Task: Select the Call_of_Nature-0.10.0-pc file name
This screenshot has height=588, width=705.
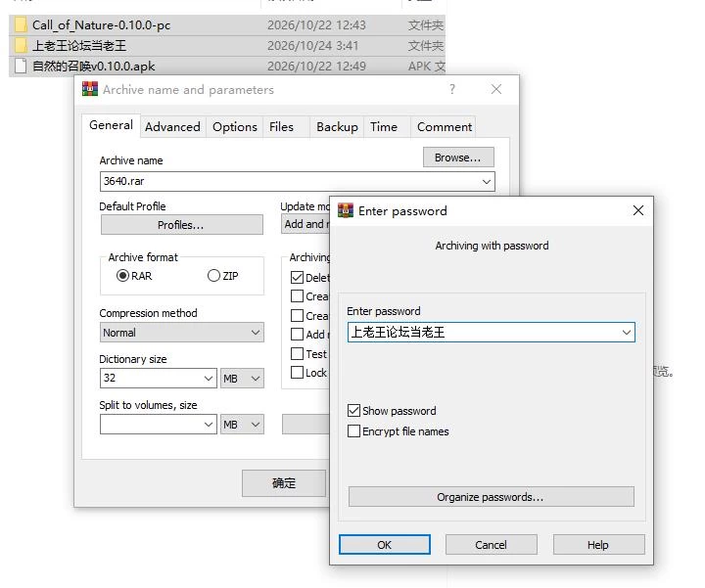Action: (x=101, y=25)
